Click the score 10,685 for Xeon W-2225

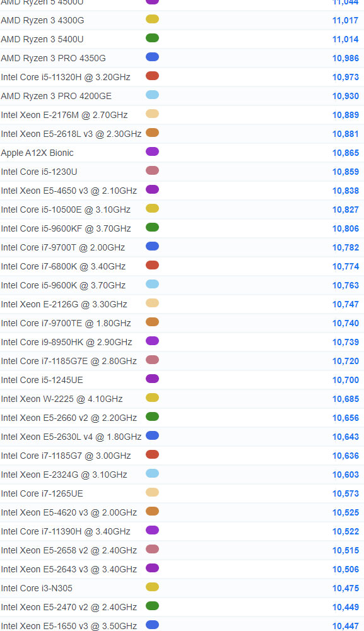point(346,399)
